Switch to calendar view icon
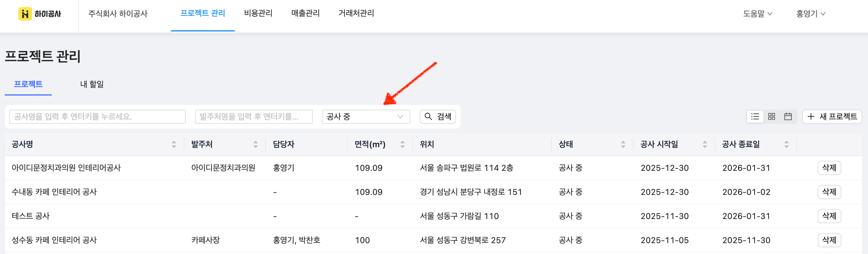 tap(788, 117)
